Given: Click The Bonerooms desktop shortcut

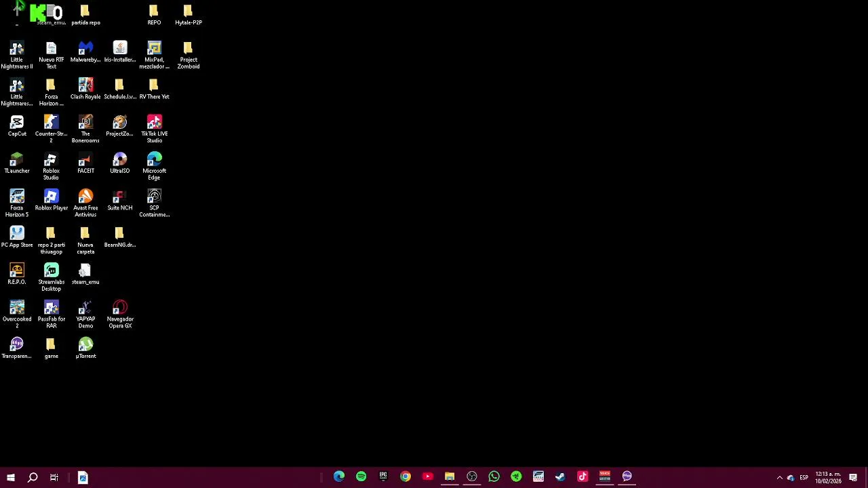Looking at the screenshot, I should click(x=85, y=129).
